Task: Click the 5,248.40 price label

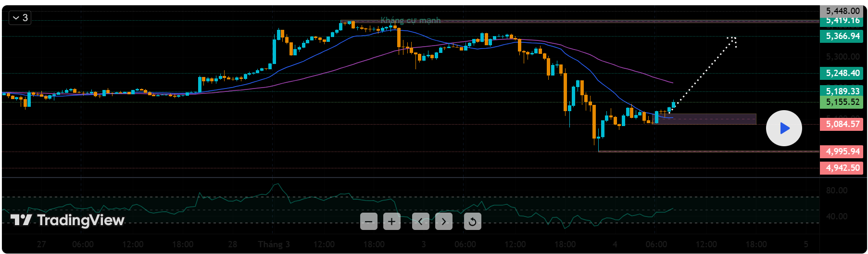Action: coord(842,73)
